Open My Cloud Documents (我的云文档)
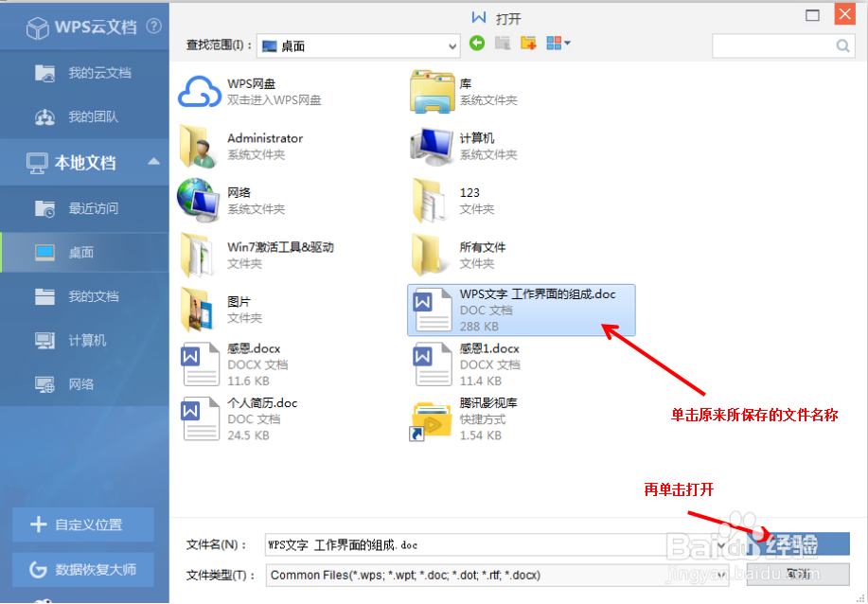 point(84,73)
